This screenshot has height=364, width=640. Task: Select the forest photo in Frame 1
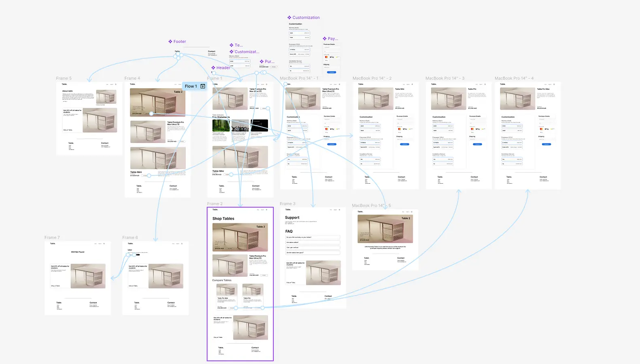[x=221, y=125]
